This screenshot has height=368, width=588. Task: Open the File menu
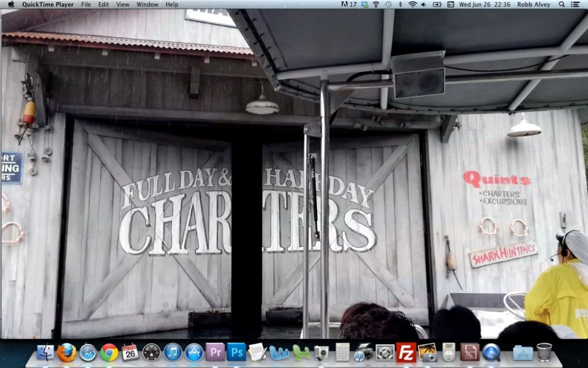point(86,4)
